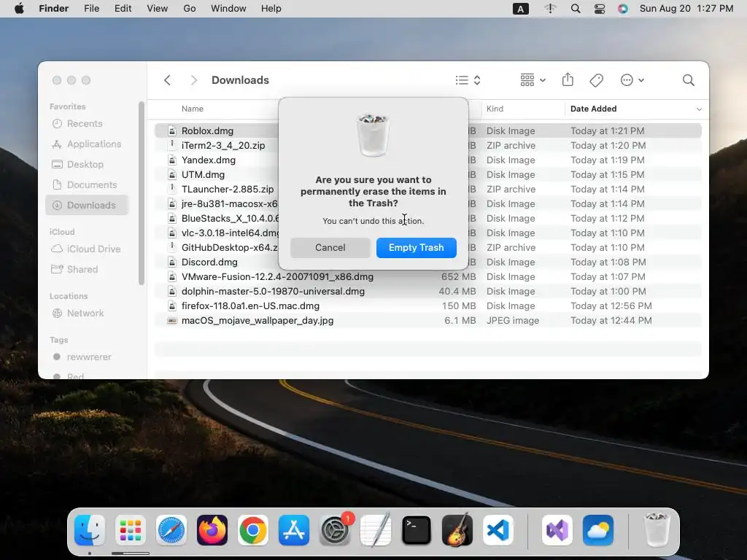Select iTerm2-3_4_20.zip file
Viewport: 747px width, 560px height.
click(x=427, y=145)
